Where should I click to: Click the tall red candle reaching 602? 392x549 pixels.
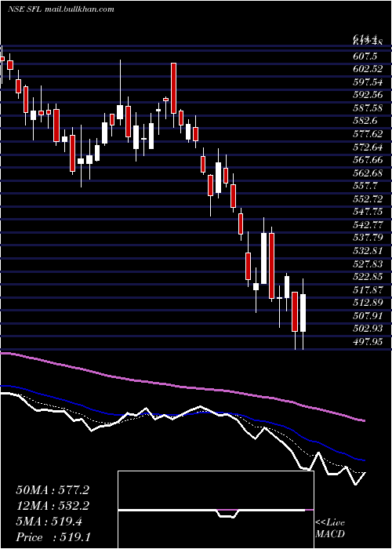(173, 88)
